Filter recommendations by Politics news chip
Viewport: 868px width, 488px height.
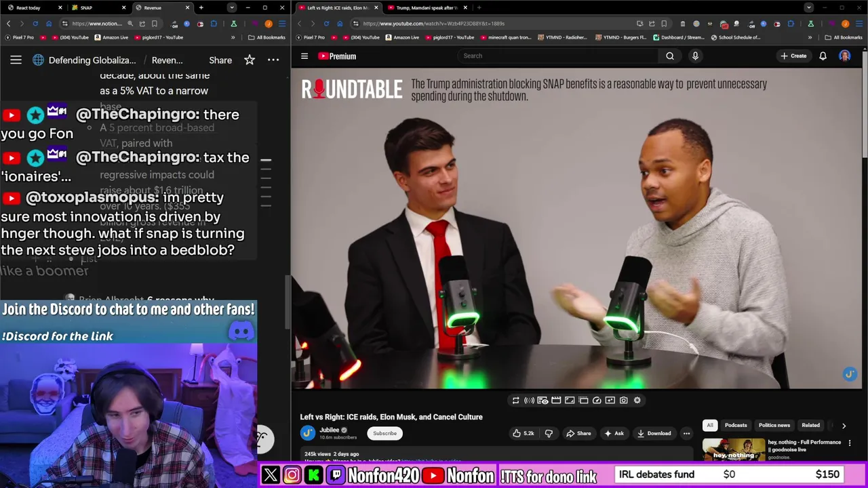[774, 425]
